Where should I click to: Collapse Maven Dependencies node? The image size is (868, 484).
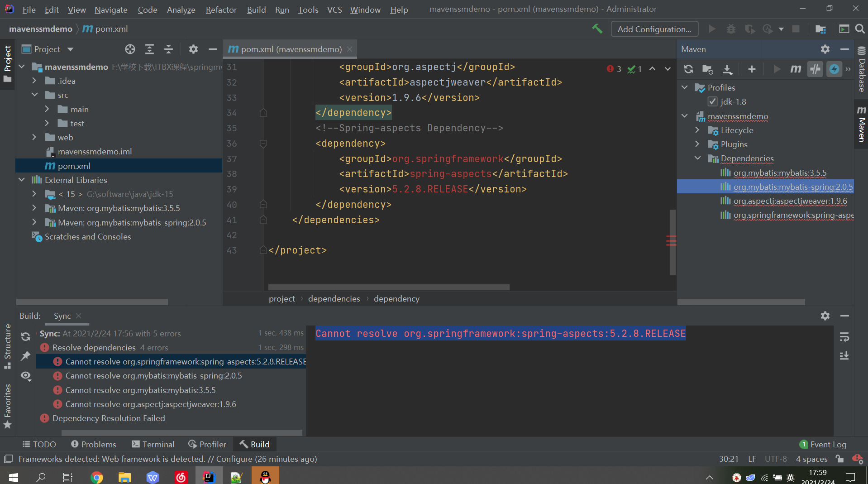(697, 158)
